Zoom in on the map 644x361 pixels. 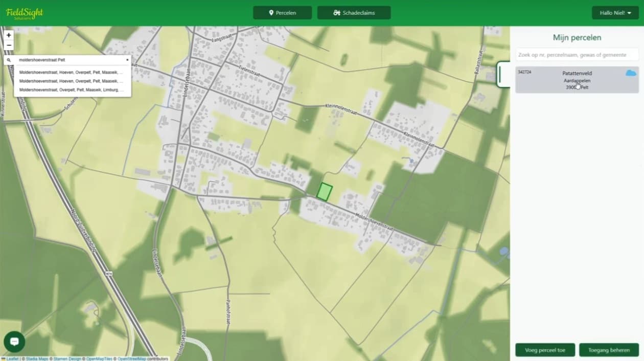[9, 35]
